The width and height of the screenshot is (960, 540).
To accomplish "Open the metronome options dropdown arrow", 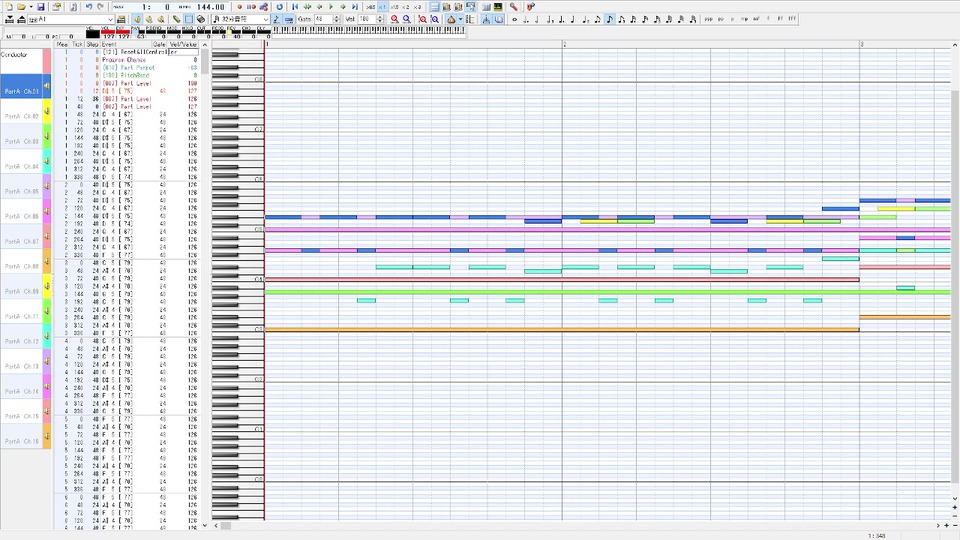I will pos(460,20).
